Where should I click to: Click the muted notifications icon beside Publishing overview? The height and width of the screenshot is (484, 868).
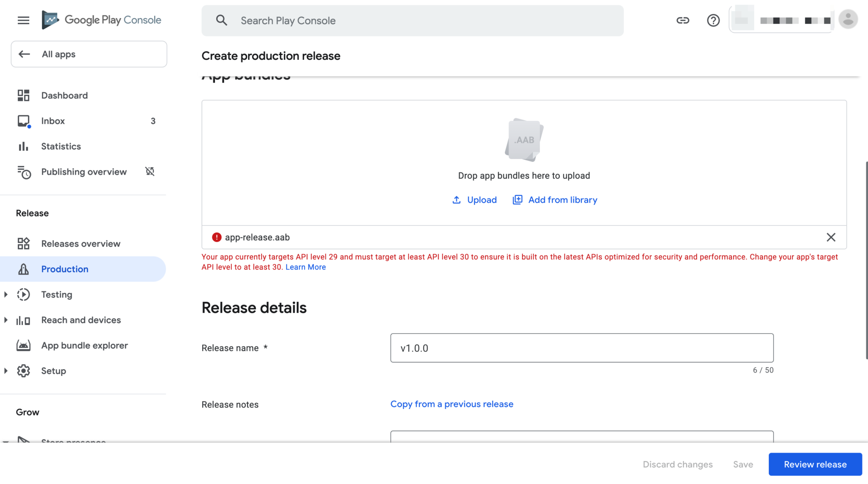pyautogui.click(x=149, y=172)
